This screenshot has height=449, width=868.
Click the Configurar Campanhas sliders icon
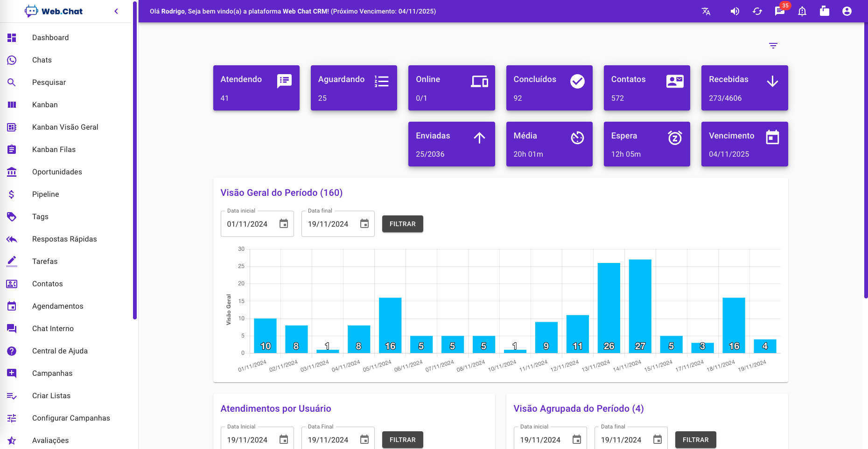point(12,418)
